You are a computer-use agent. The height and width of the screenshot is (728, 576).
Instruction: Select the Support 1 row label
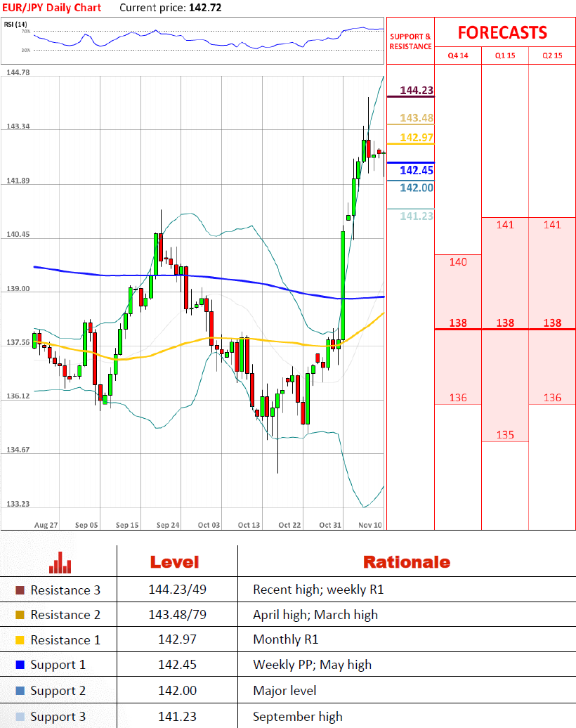[58, 665]
